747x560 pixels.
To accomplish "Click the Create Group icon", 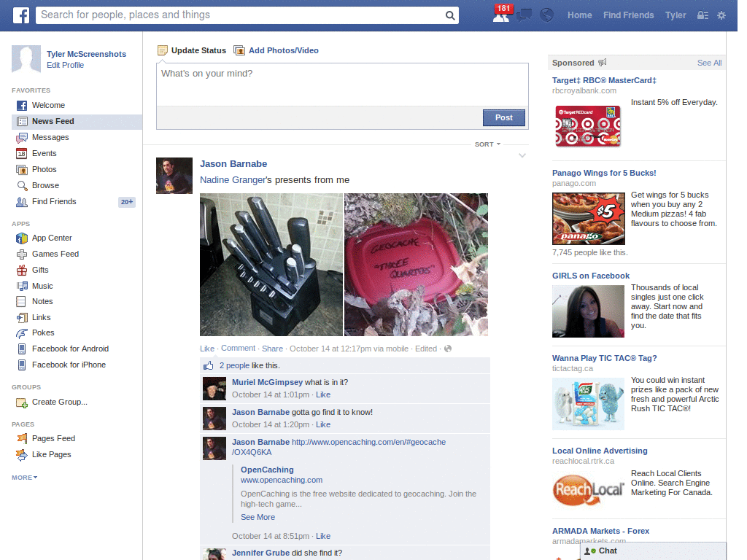I will point(21,402).
